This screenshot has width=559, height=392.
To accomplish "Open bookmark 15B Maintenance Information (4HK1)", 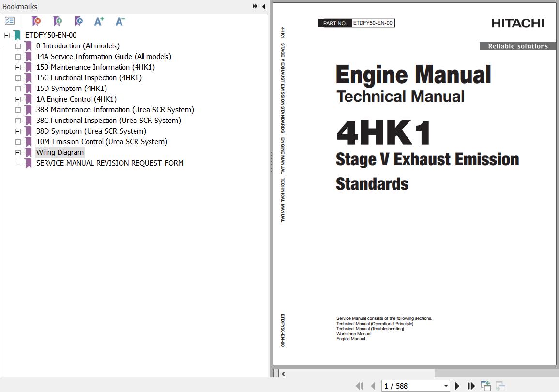I will [95, 67].
